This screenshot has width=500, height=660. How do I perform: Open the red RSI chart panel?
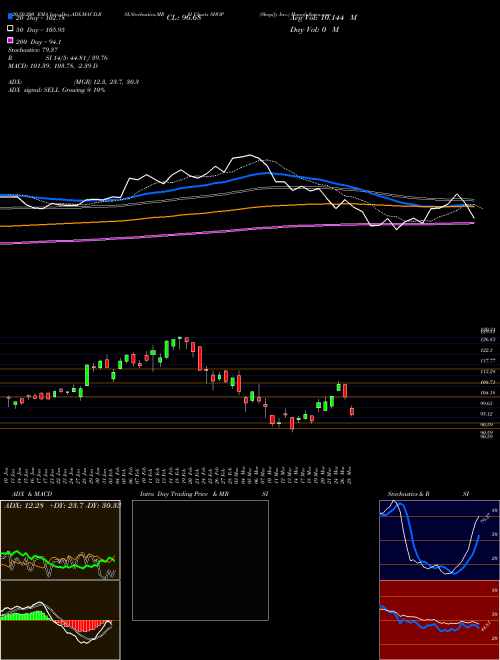[439, 620]
